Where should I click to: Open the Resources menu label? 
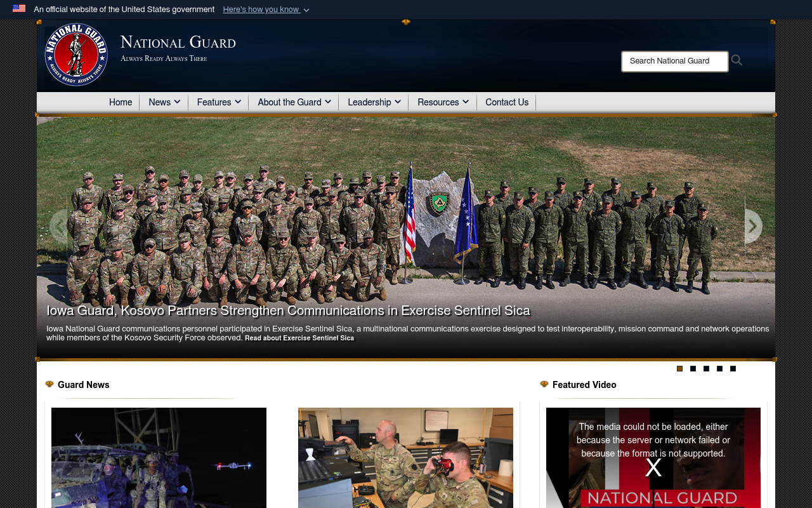(x=438, y=102)
